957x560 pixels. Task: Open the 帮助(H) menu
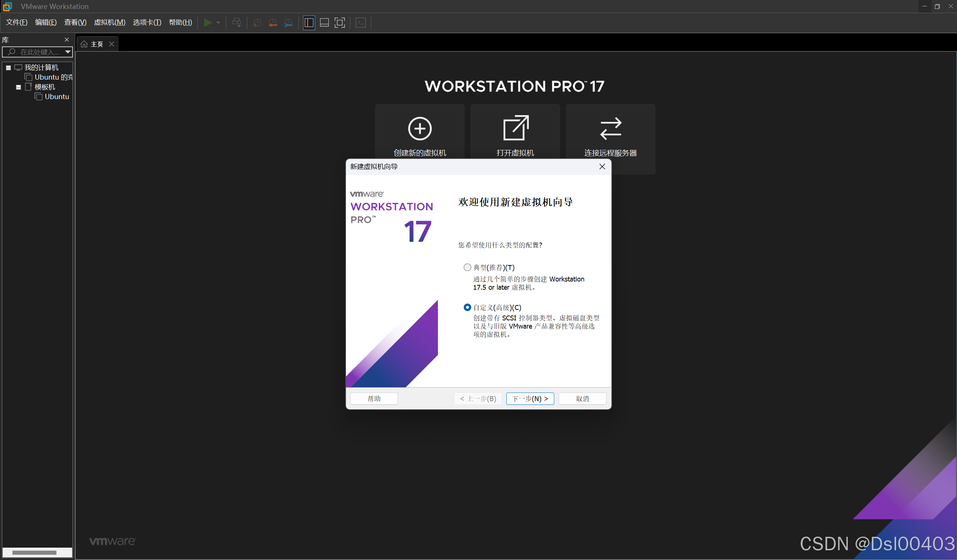(x=180, y=22)
